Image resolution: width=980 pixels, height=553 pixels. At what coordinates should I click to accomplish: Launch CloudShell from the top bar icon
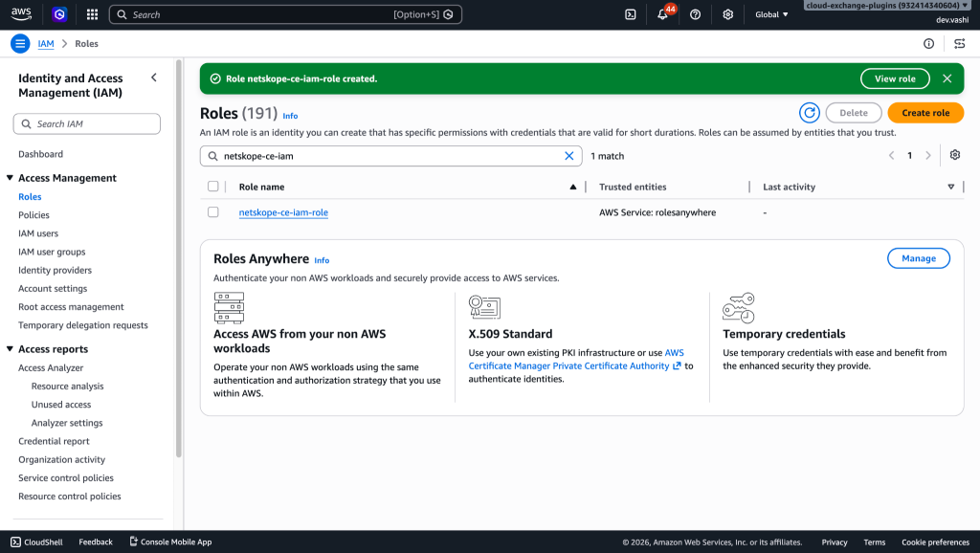point(630,14)
